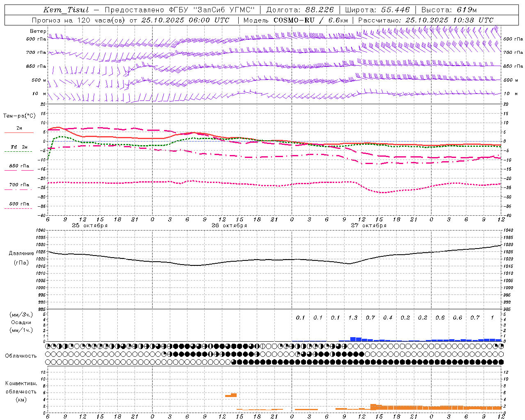Click the model label "COSMO-RU / 6.6км"
This screenshot has height=420, width=525.
[311, 20]
